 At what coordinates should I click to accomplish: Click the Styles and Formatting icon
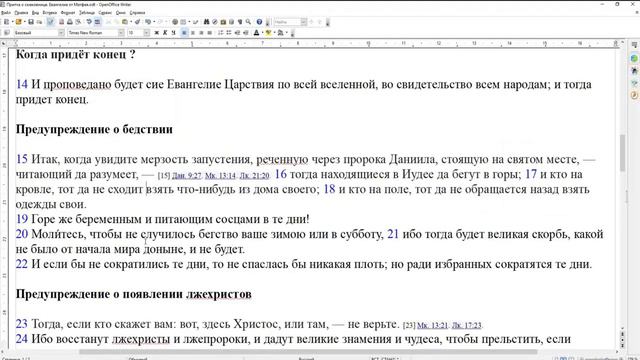pos(7,33)
